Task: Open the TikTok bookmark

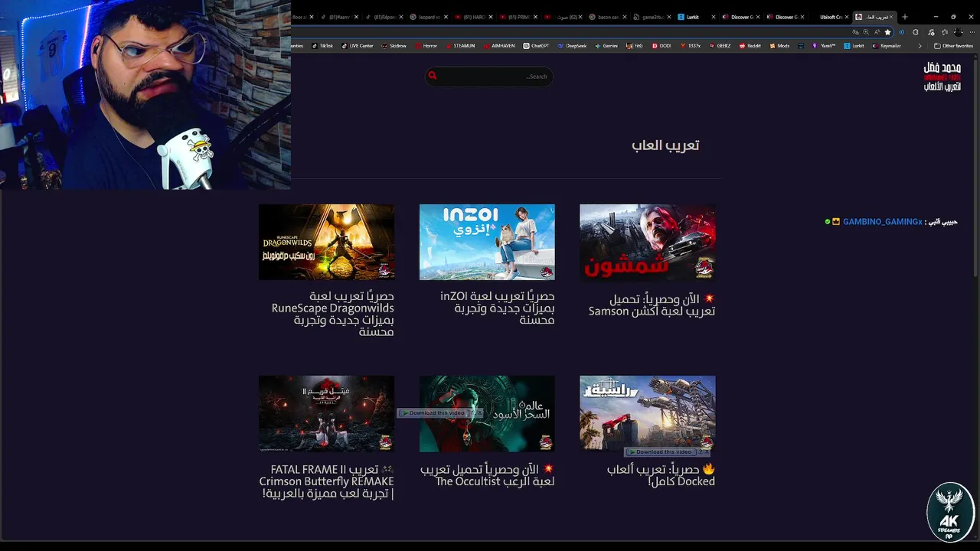Action: pos(322,46)
